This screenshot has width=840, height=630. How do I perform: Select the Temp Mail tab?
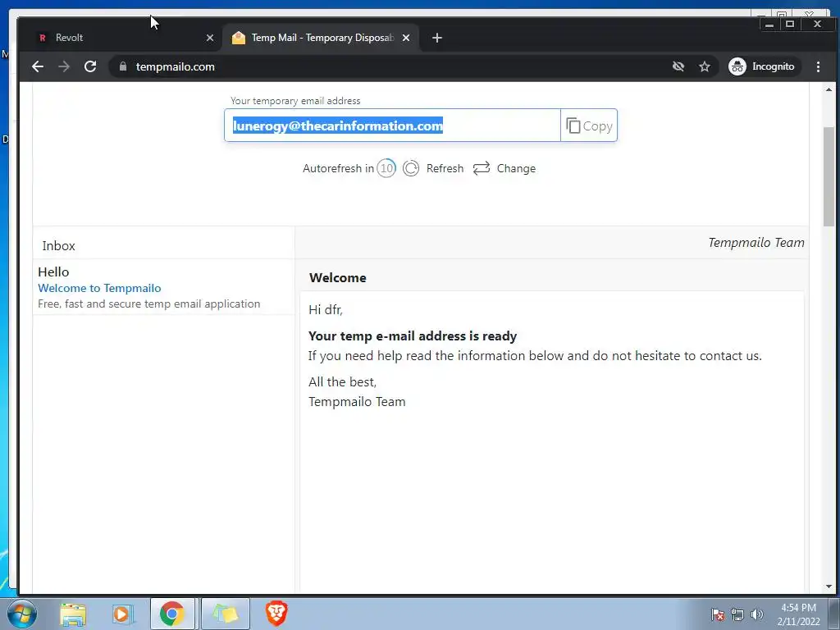[x=322, y=38]
